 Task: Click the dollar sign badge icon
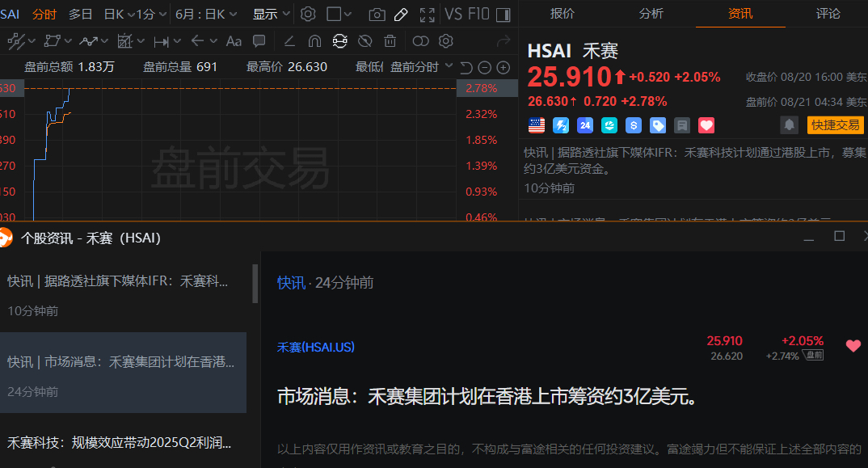pyautogui.click(x=634, y=126)
